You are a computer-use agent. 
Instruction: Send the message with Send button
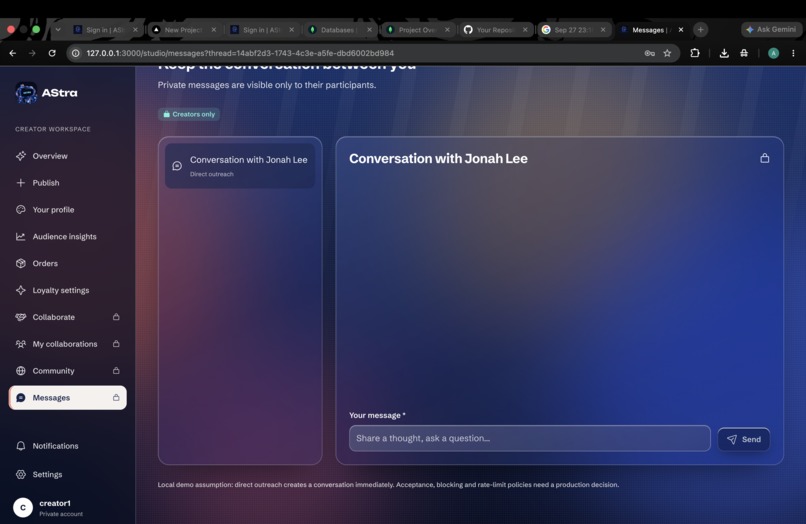click(x=744, y=439)
